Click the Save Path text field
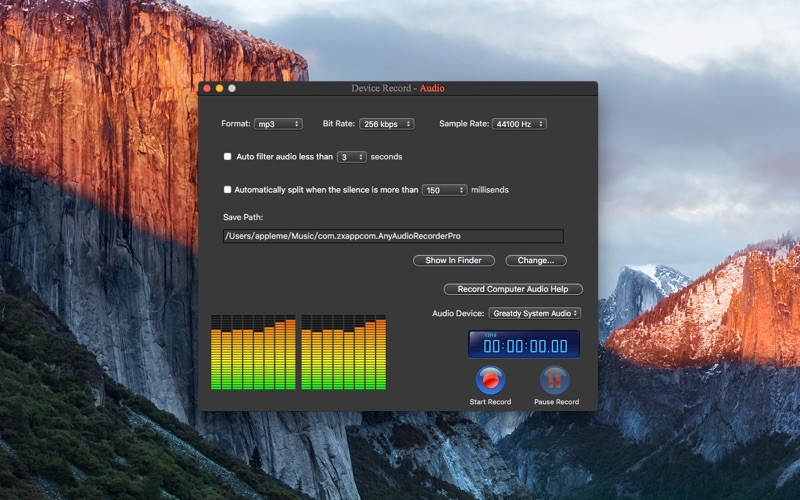The image size is (800, 500). 393,236
